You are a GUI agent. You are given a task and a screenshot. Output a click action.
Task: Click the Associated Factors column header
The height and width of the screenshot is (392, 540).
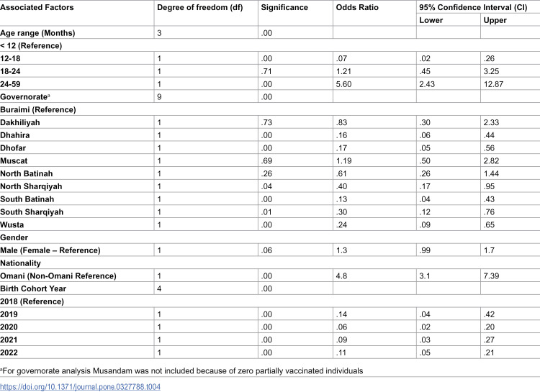[x=37, y=8]
